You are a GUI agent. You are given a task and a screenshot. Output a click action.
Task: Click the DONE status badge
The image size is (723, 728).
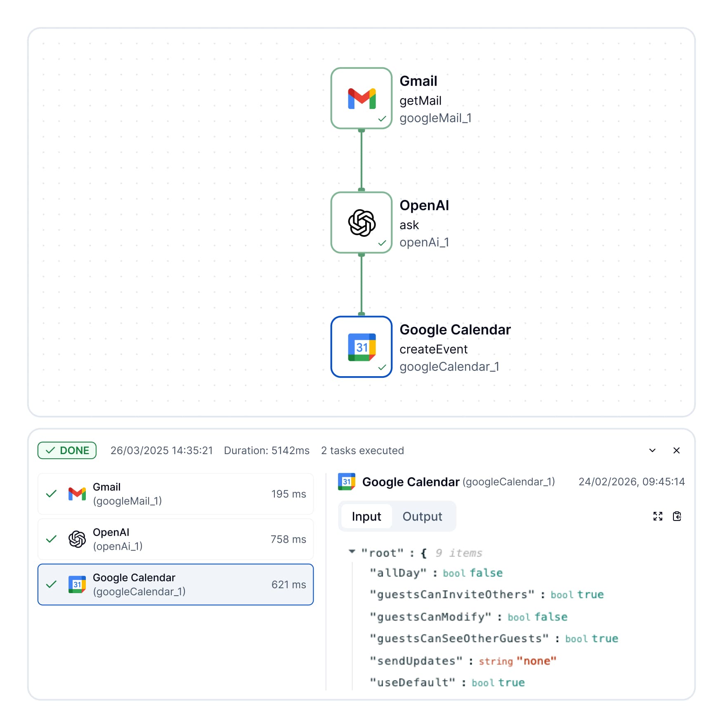click(67, 450)
